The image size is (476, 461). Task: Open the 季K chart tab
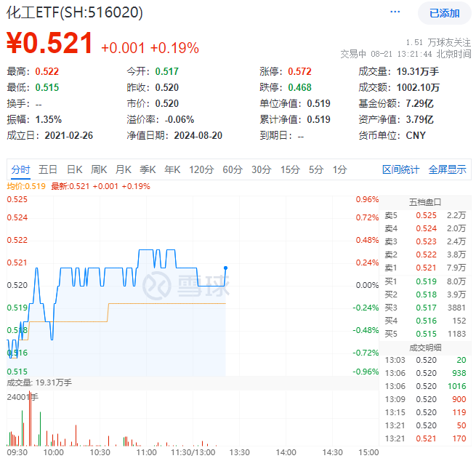coord(148,169)
